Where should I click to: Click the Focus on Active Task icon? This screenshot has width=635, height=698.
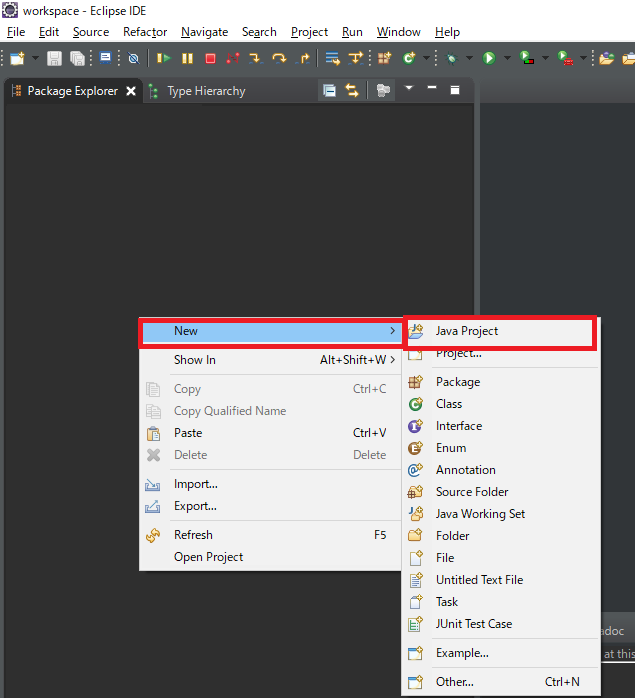(x=383, y=90)
